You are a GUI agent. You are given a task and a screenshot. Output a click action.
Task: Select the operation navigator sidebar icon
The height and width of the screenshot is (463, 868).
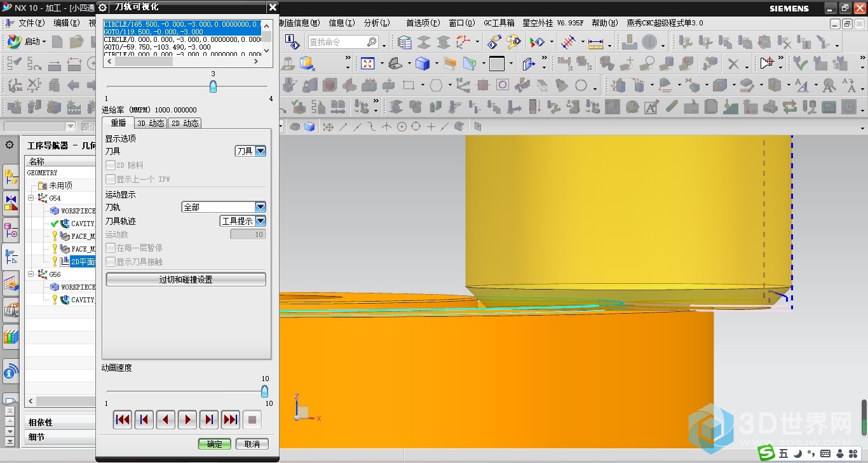[11, 257]
